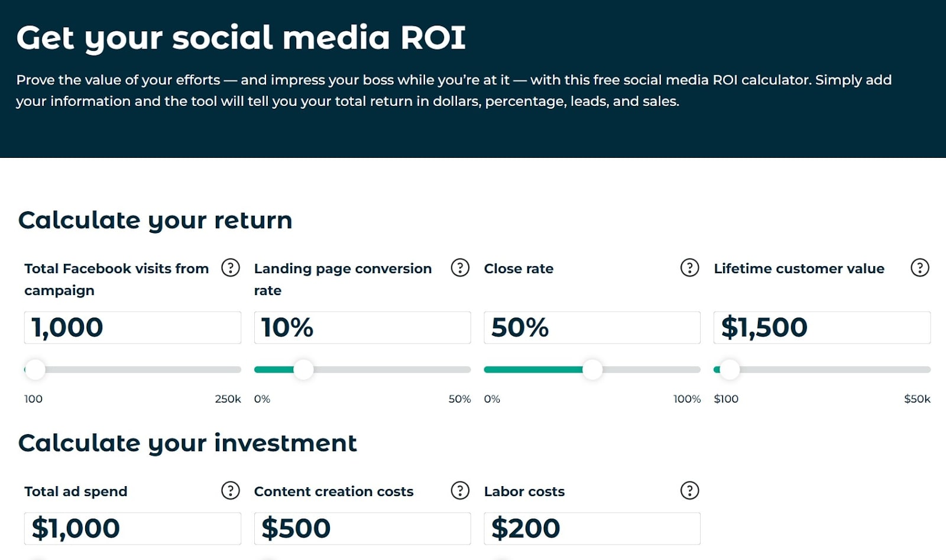
Task: Open Content creation costs help icon
Action: [460, 490]
